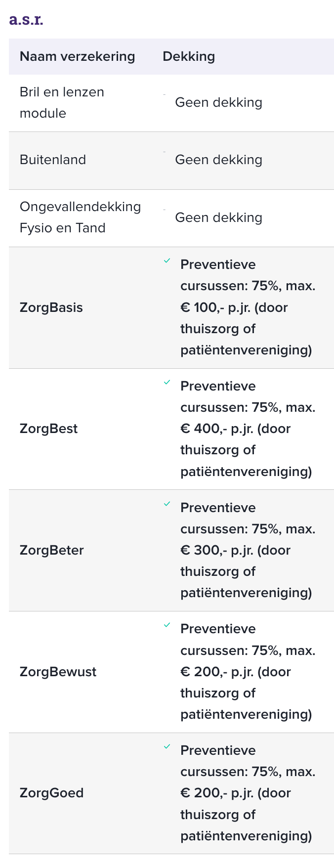Click the Ongevallendekking Fysio en Tand label

80,217
